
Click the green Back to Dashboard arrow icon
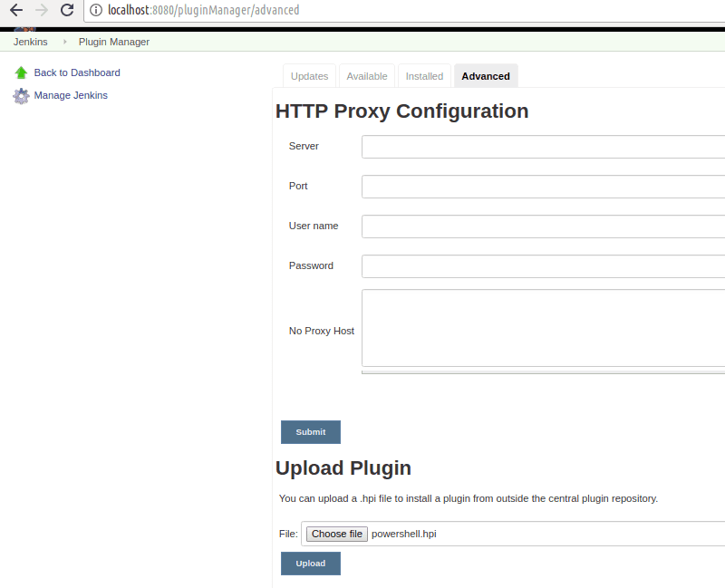coord(21,72)
